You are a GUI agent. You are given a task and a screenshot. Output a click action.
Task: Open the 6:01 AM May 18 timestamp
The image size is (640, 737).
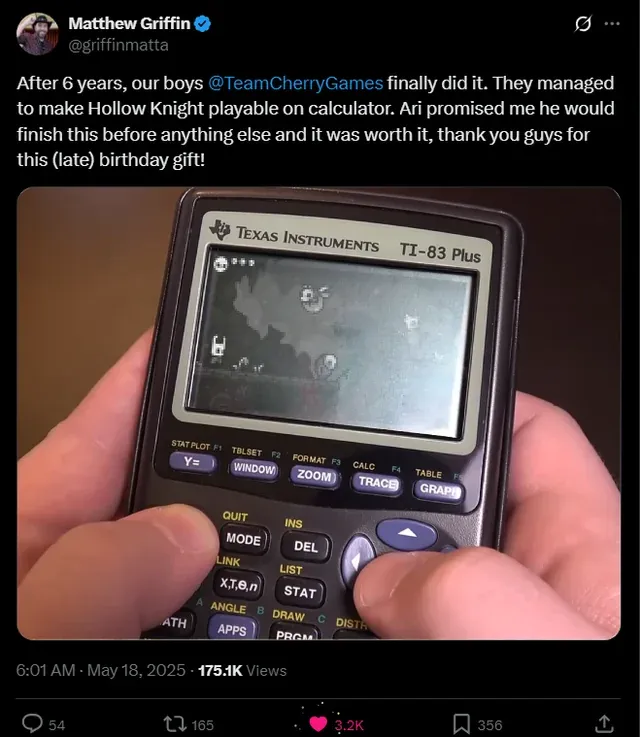coord(101,670)
